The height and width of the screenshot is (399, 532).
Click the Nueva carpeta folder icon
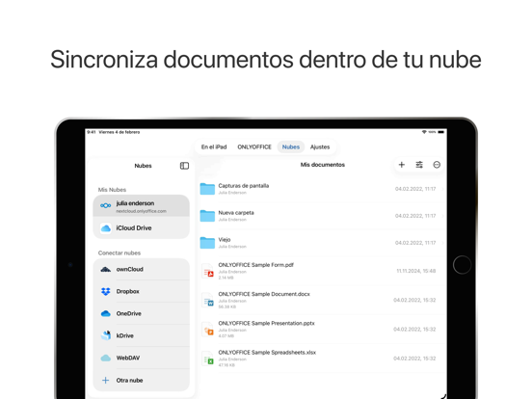[x=207, y=216]
